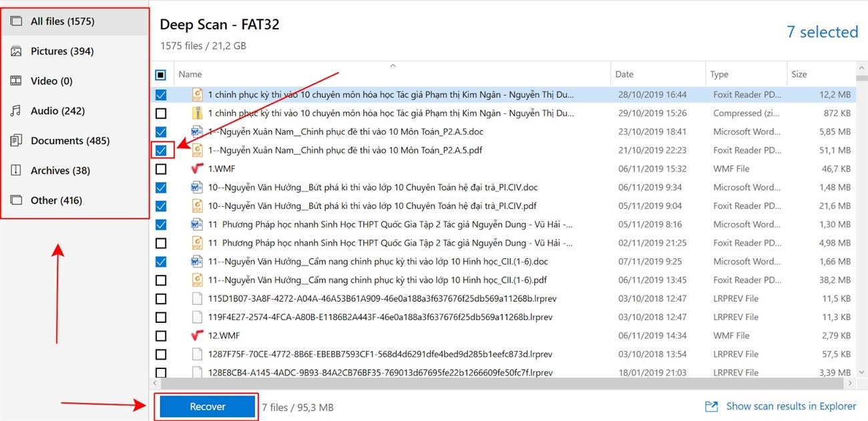Screen dimensions: 868x421
Task: Check the Hình học_CII.(1-6).pdf checkbox
Action: 161,280
